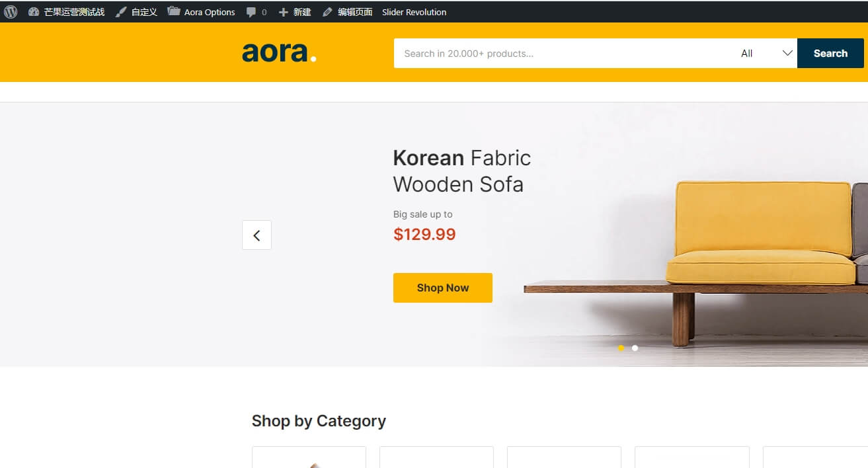Open the first category card under Shop by Category
868x468 pixels.
pyautogui.click(x=308, y=456)
